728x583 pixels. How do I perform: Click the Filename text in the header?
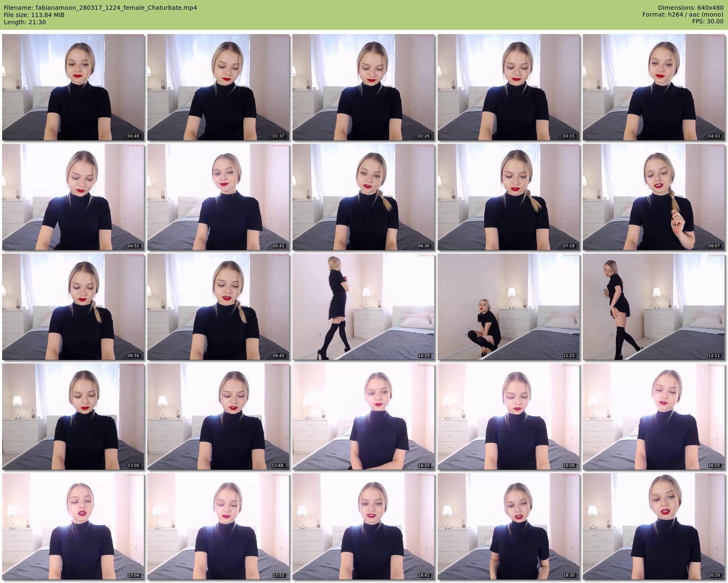100,8
